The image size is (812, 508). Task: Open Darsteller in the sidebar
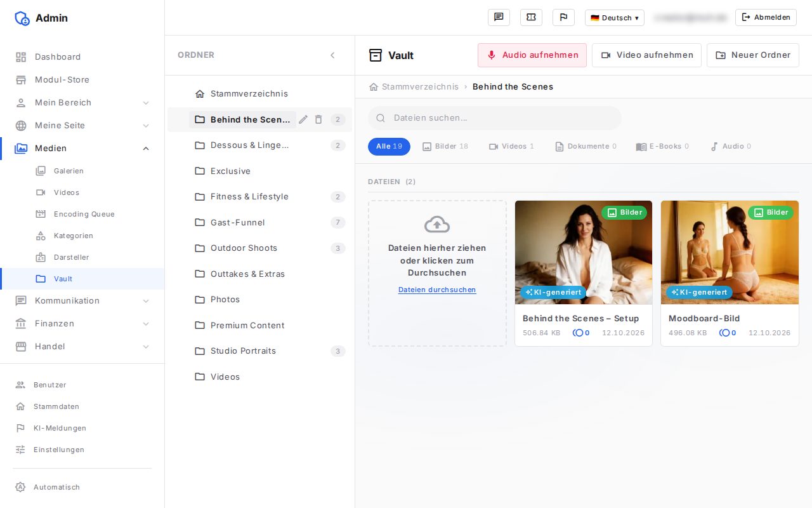coord(82,257)
